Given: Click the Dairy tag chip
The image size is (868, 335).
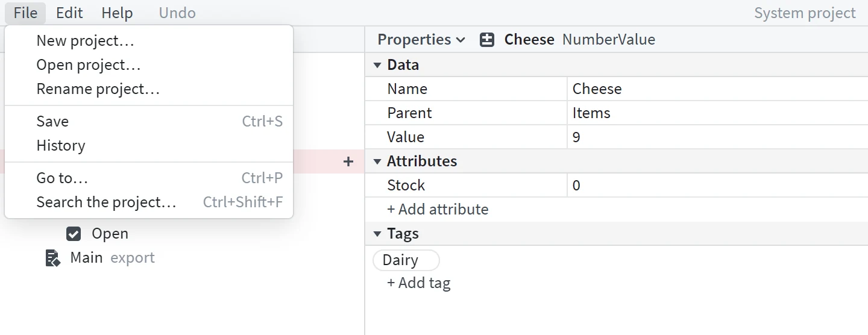Looking at the screenshot, I should click(x=406, y=260).
